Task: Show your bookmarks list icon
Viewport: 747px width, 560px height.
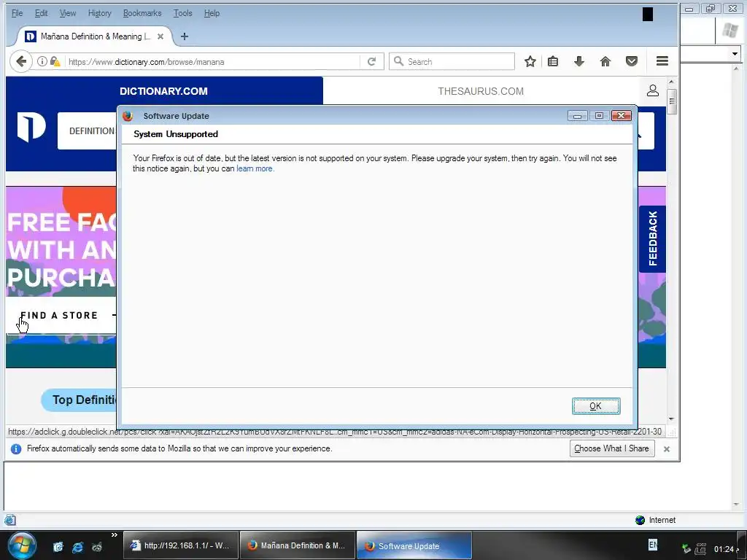Action: [553, 61]
